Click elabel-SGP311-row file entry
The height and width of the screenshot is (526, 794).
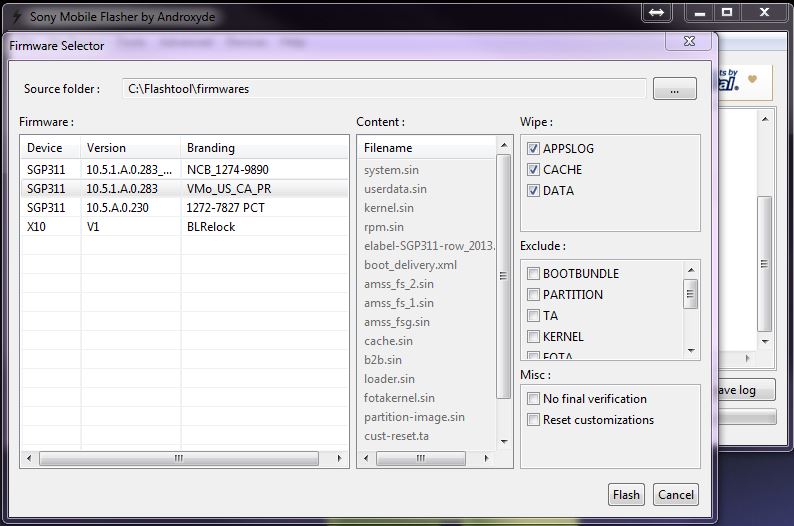[x=429, y=246]
